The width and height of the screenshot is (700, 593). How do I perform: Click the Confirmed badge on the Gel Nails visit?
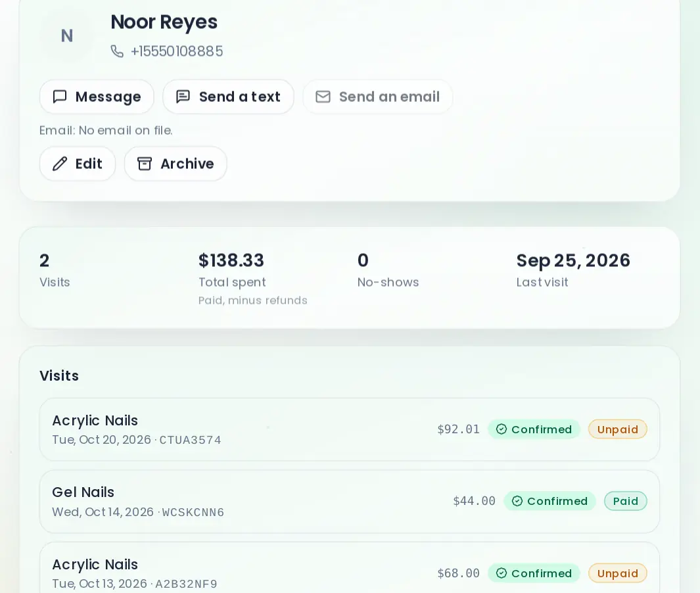(549, 501)
